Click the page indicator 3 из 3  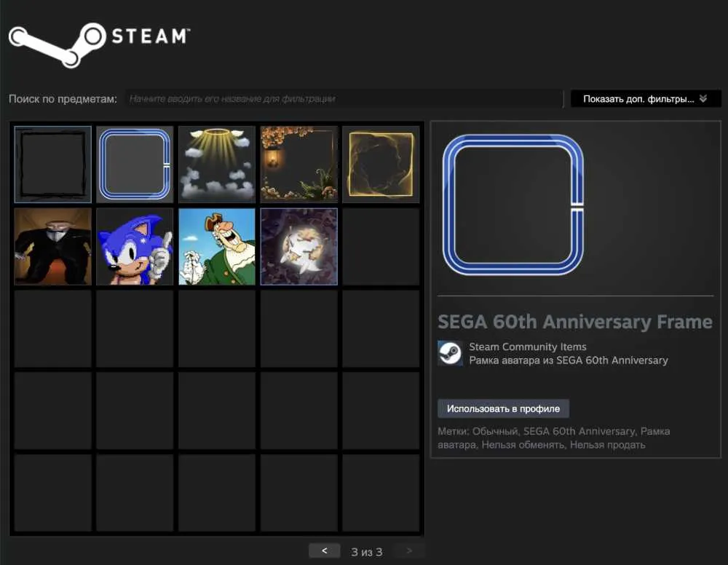tap(367, 552)
